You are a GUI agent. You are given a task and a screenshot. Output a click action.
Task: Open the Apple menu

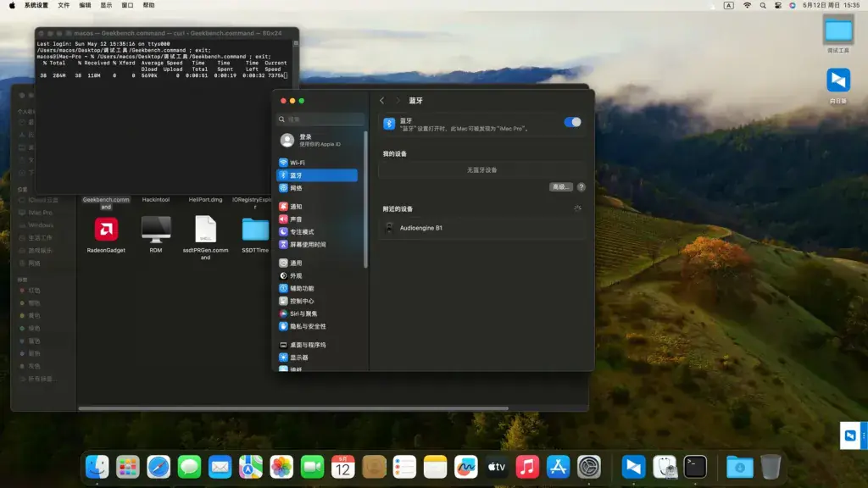pos(12,6)
